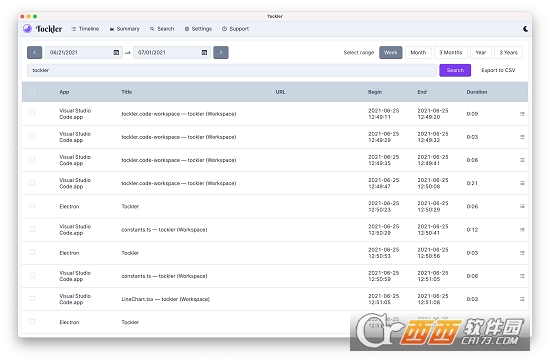Screen dimensions: 550x361
Task: Go to next date range arrow
Action: coord(221,53)
